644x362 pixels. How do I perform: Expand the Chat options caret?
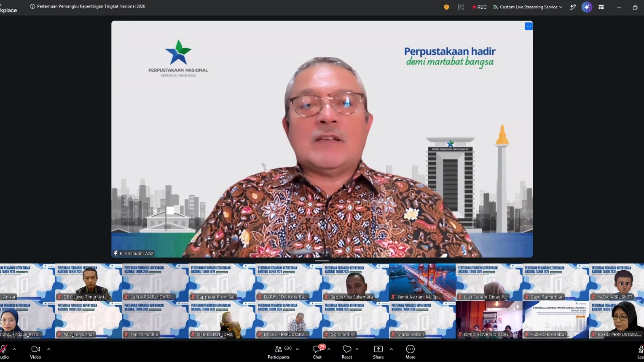pyautogui.click(x=329, y=349)
